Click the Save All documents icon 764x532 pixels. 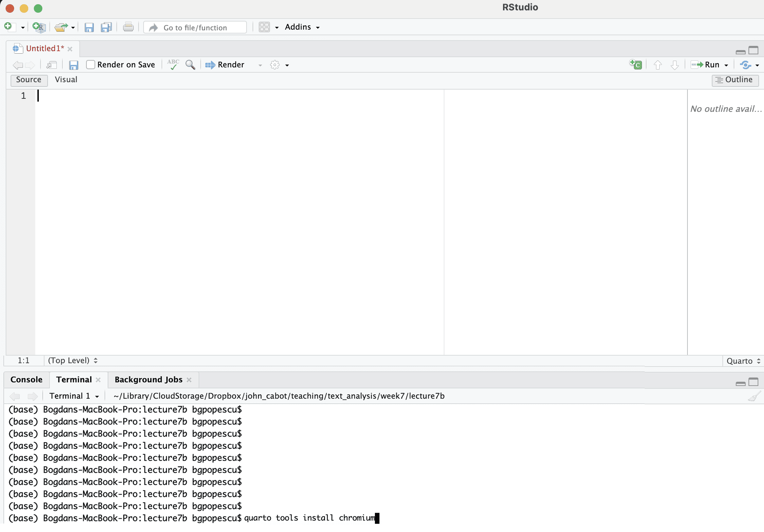(106, 27)
